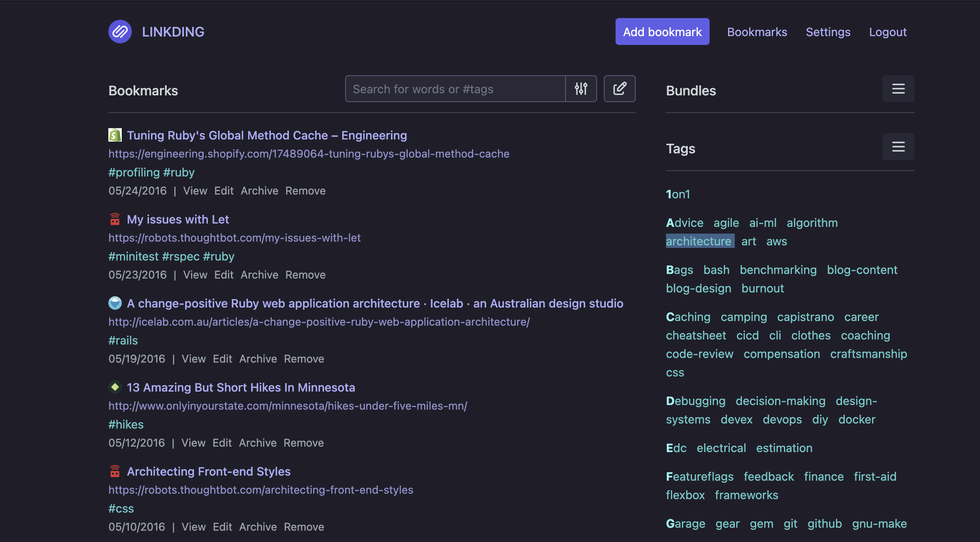
Task: Click the Logout link
Action: (x=888, y=32)
